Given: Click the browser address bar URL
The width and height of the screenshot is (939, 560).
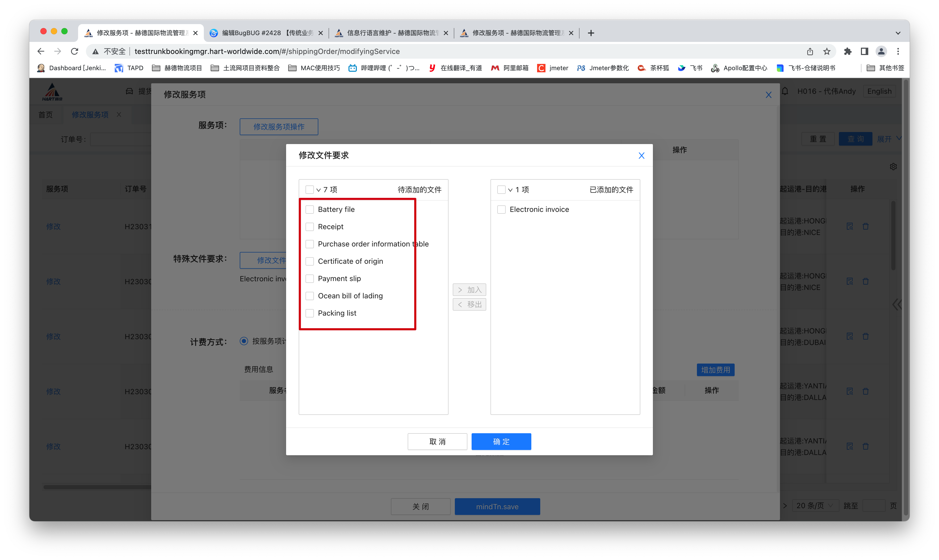Looking at the screenshot, I should click(267, 51).
